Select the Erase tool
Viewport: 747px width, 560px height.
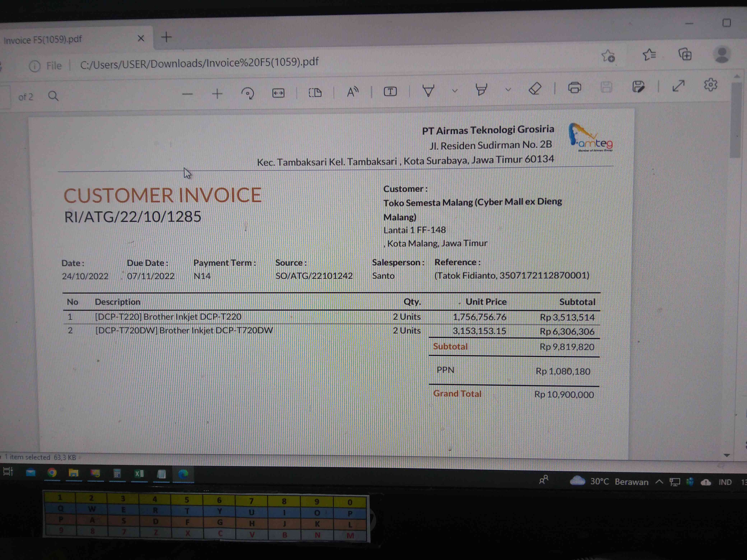(x=535, y=88)
